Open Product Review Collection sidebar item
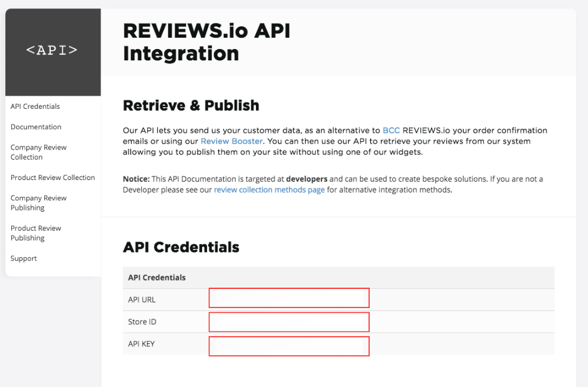Image resolution: width=588 pixels, height=387 pixels. click(53, 178)
